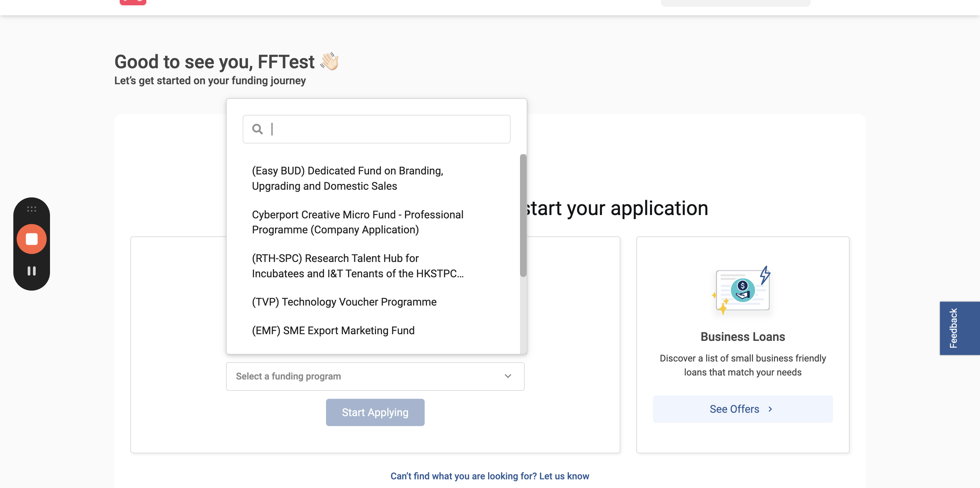Open the Feedback side tab

point(959,328)
